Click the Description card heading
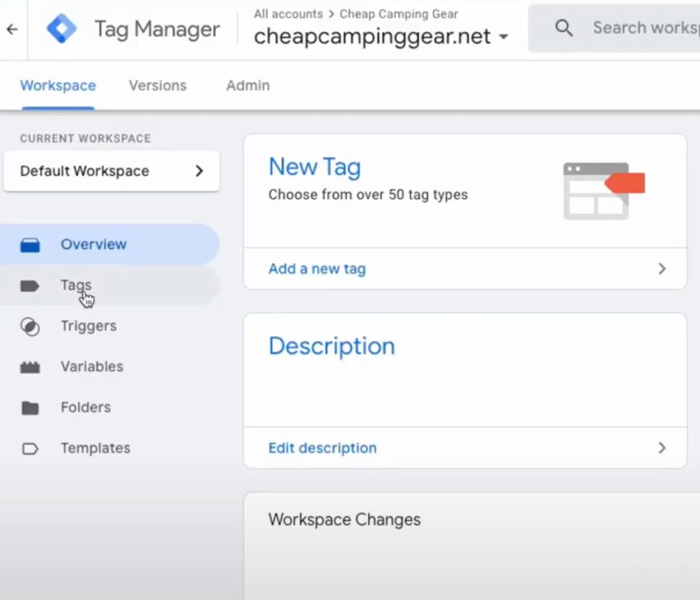 point(332,346)
